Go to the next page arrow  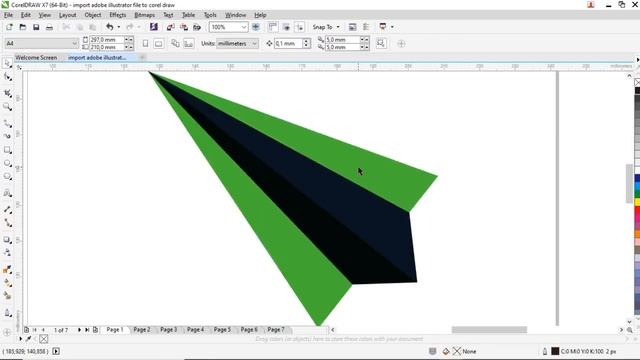coord(79,329)
